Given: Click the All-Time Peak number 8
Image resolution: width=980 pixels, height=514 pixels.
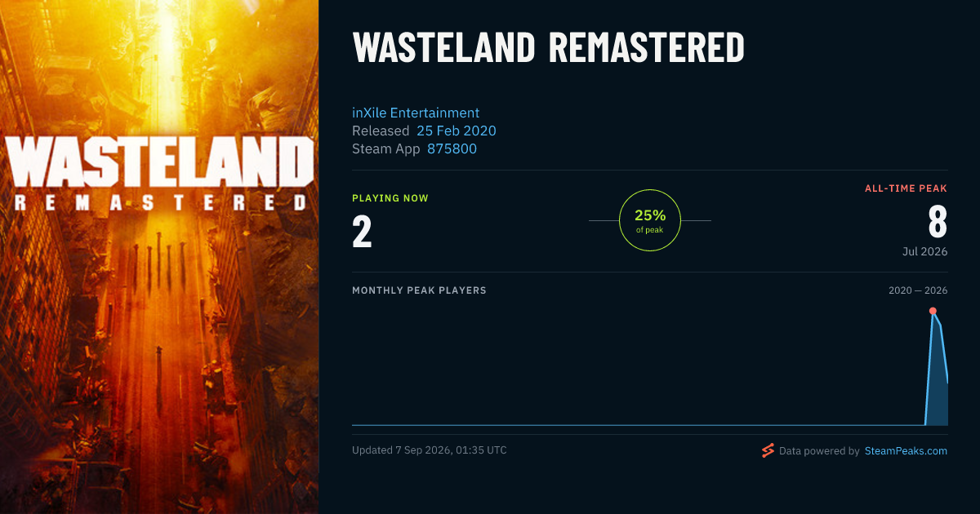Looking at the screenshot, I should 938,222.
